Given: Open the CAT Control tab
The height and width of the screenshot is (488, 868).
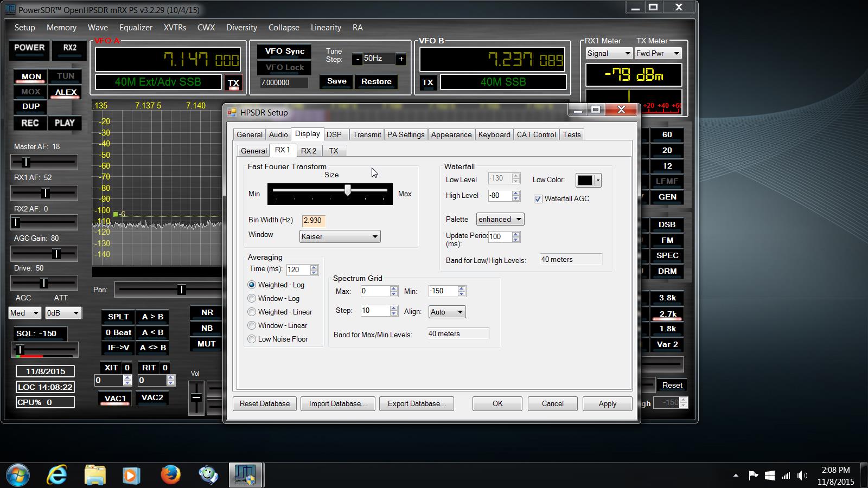Looking at the screenshot, I should pos(537,134).
